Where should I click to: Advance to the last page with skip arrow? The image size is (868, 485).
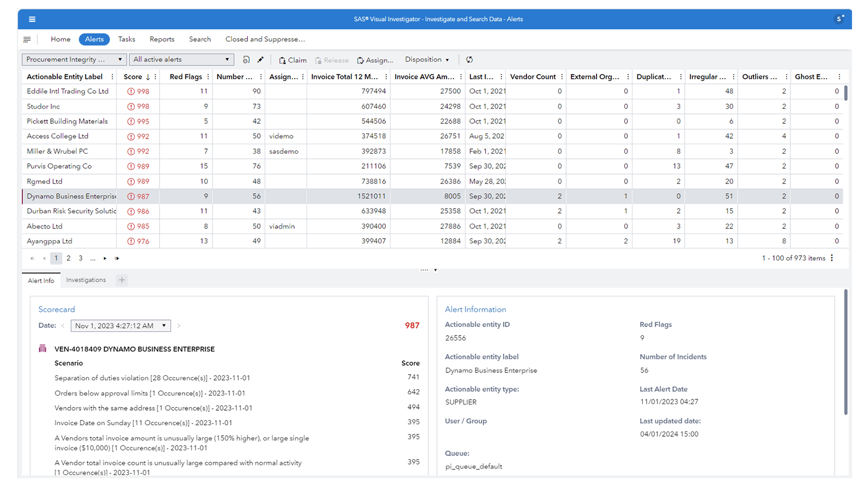pos(117,258)
